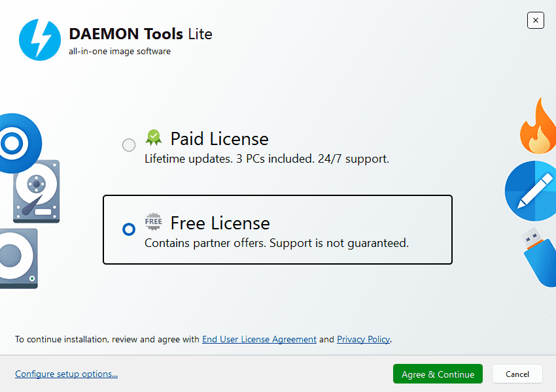The image size is (556, 392).
Task: Select the Free License radio button
Action: pos(129,229)
